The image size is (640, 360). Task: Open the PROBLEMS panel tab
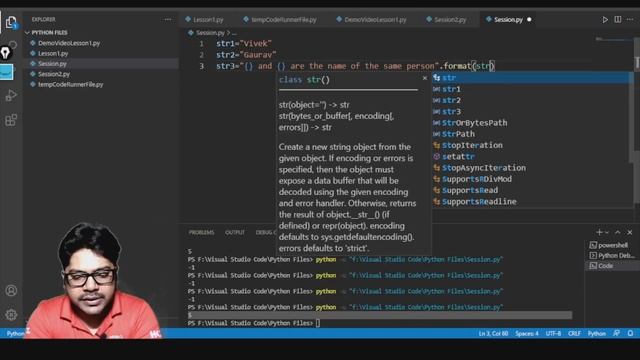point(201,232)
